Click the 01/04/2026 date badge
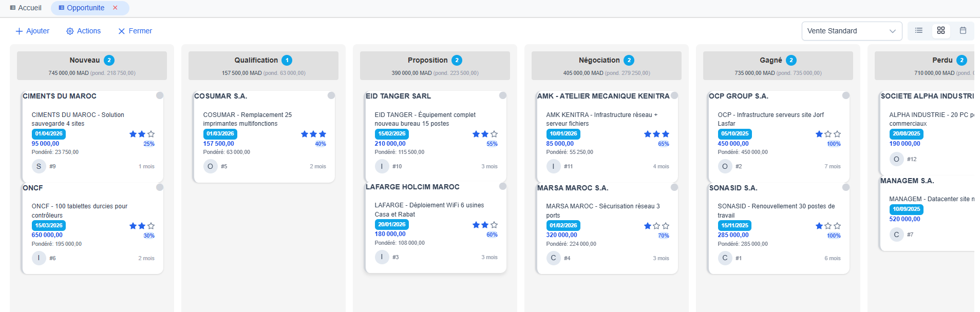 coord(49,134)
